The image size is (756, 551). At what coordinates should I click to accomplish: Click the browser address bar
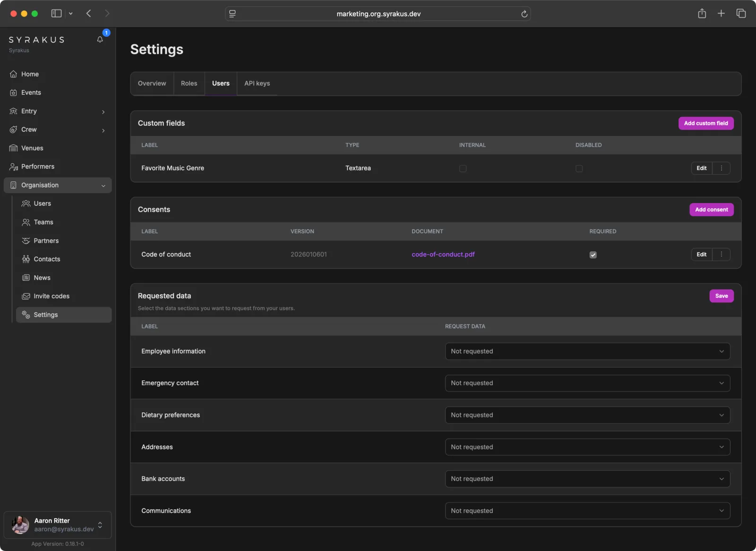coord(378,14)
